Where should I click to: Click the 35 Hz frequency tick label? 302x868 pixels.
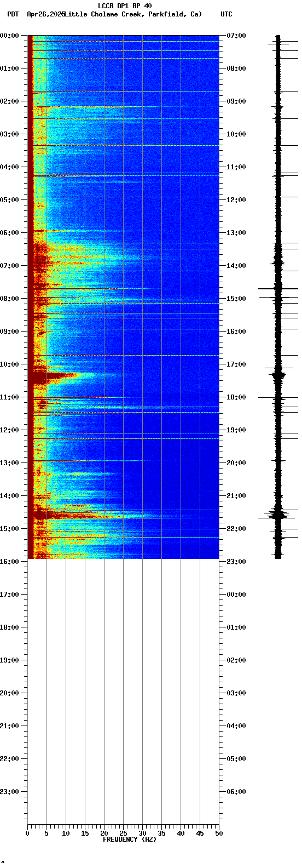point(161,833)
